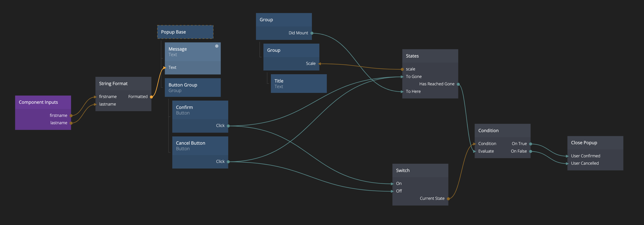This screenshot has width=644, height=225.
Task: Click the white dot on Message node
Action: click(217, 46)
